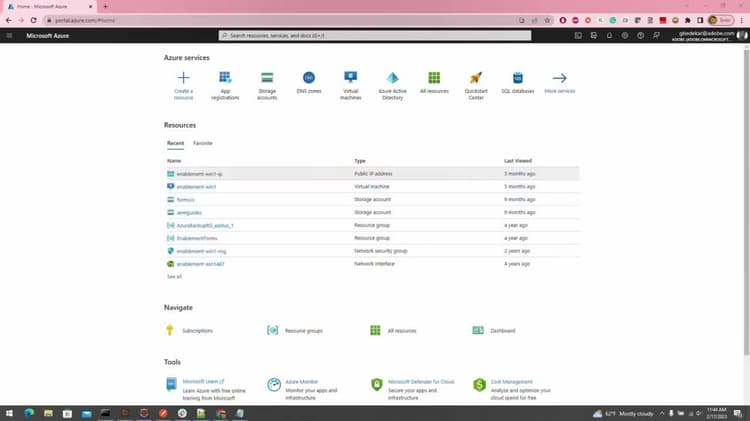Go back with the browser back arrow

8,20
